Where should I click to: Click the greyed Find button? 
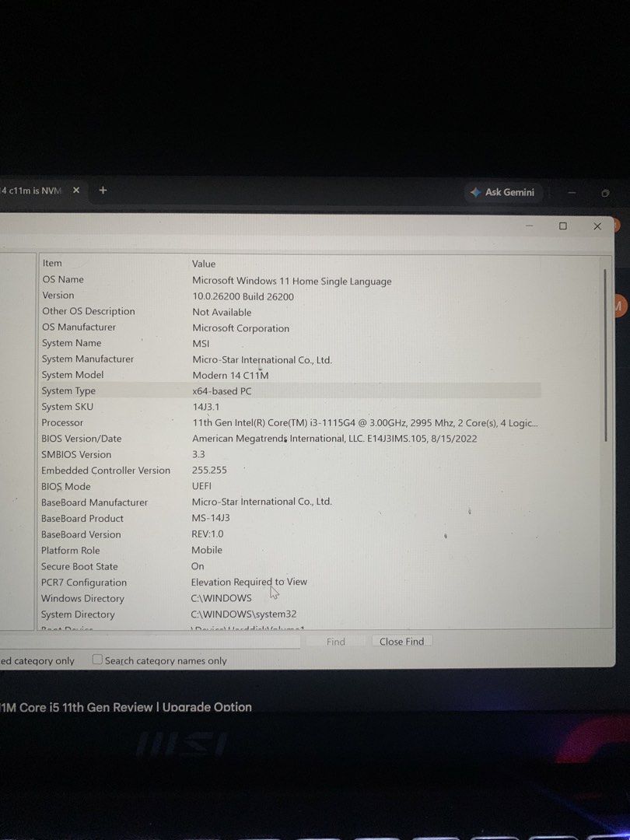[336, 642]
